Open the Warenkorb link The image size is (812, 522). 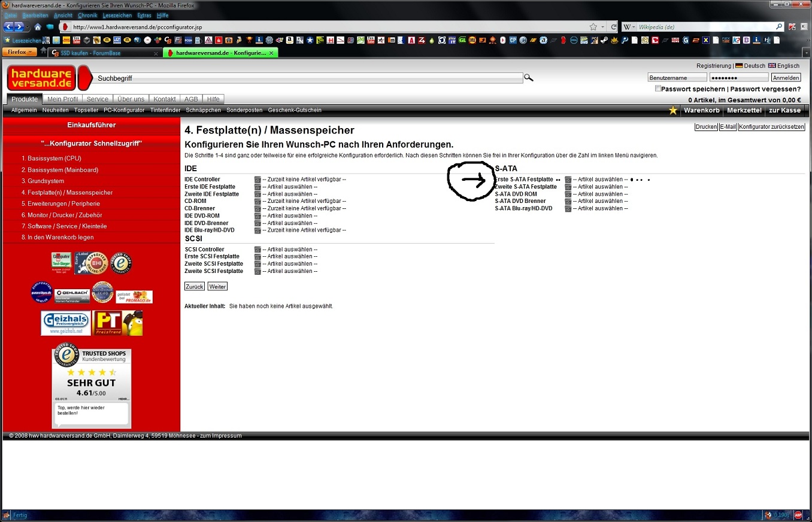[702, 110]
